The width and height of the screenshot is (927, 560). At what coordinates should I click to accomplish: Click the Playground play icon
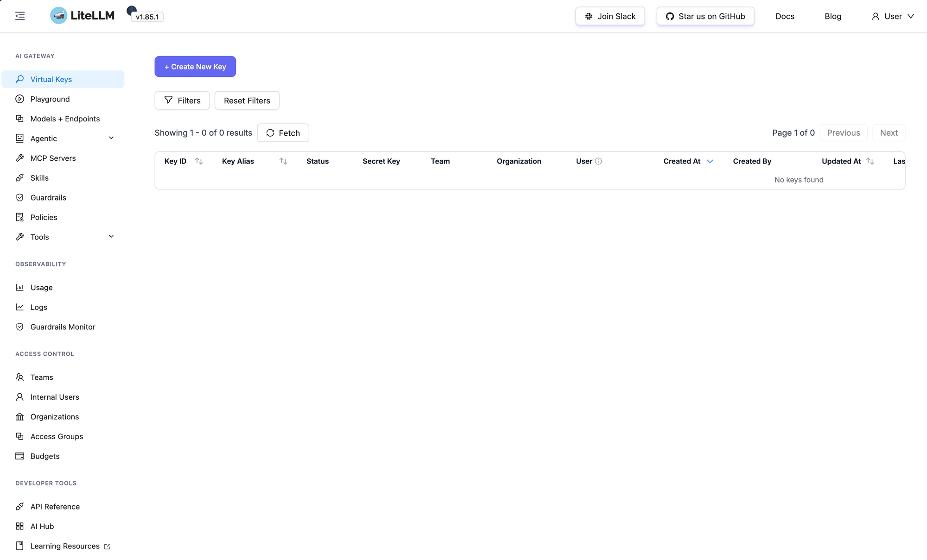[19, 99]
